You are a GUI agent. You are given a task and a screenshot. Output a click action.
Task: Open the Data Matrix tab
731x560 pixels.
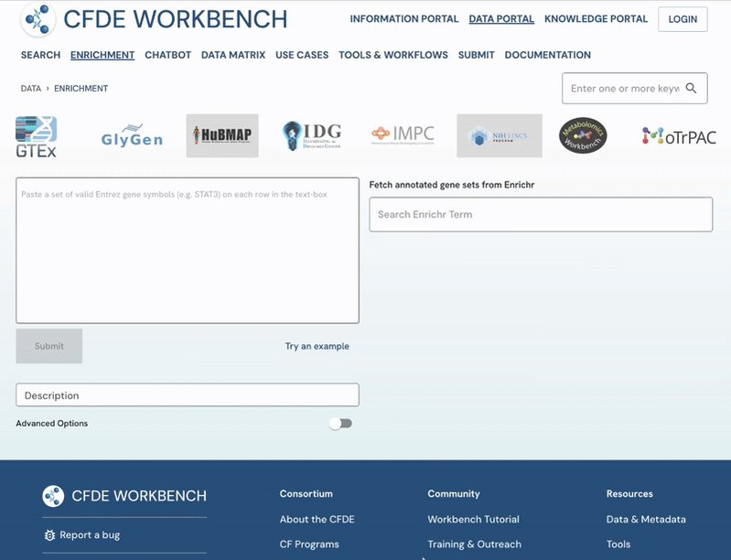tap(233, 55)
